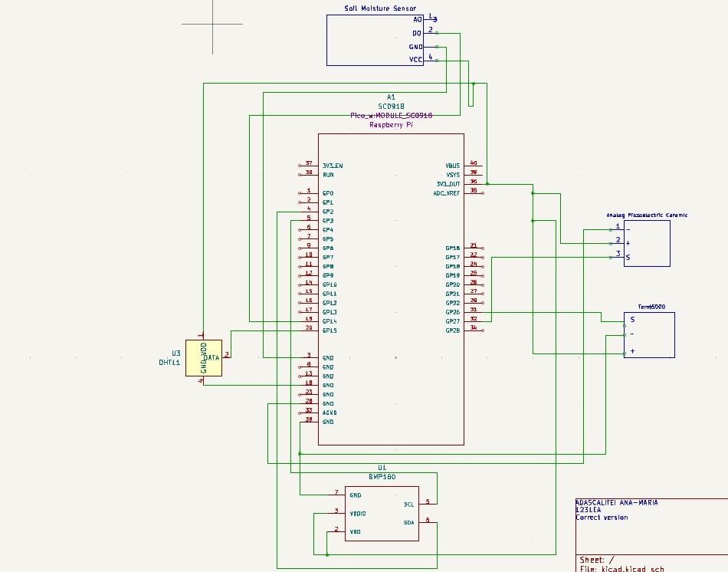Viewport: 728px width, 572px height.
Task: Select the U1 reference designator
Action: (x=382, y=468)
